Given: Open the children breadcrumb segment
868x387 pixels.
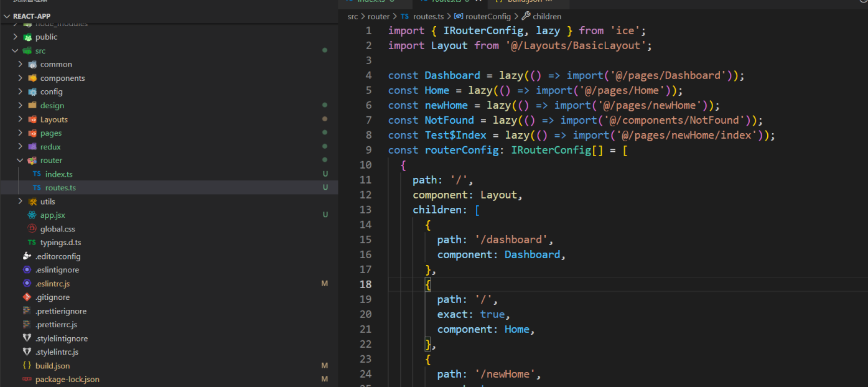Looking at the screenshot, I should click(548, 17).
